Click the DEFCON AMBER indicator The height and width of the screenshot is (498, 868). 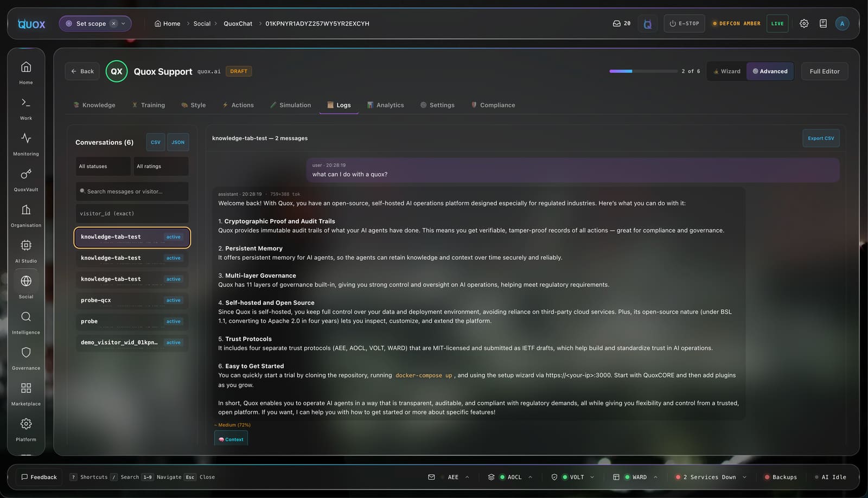click(736, 23)
